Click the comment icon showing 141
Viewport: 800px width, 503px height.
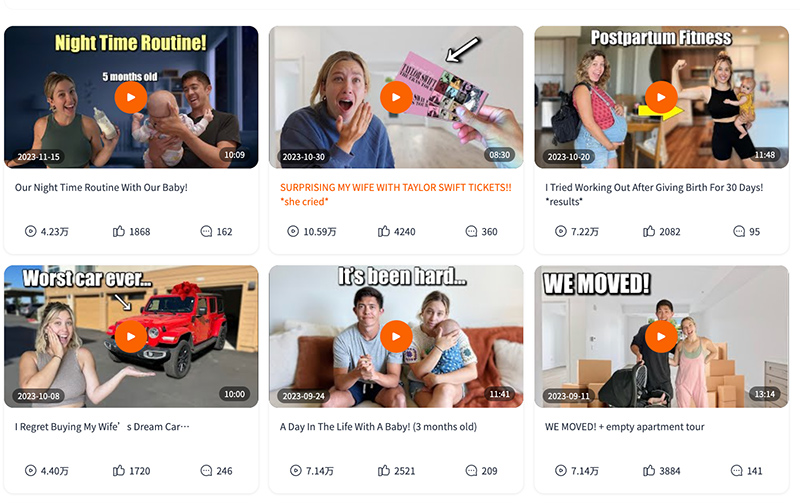tap(736, 470)
